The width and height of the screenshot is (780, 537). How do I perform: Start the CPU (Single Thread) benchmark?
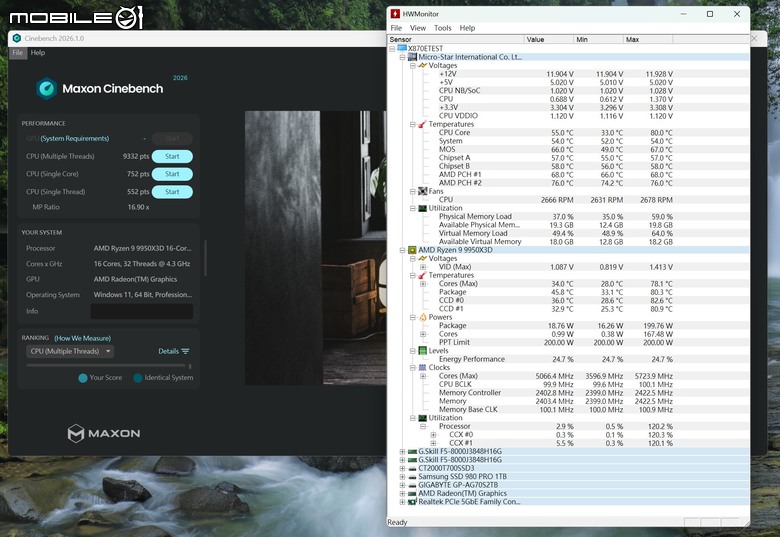172,192
